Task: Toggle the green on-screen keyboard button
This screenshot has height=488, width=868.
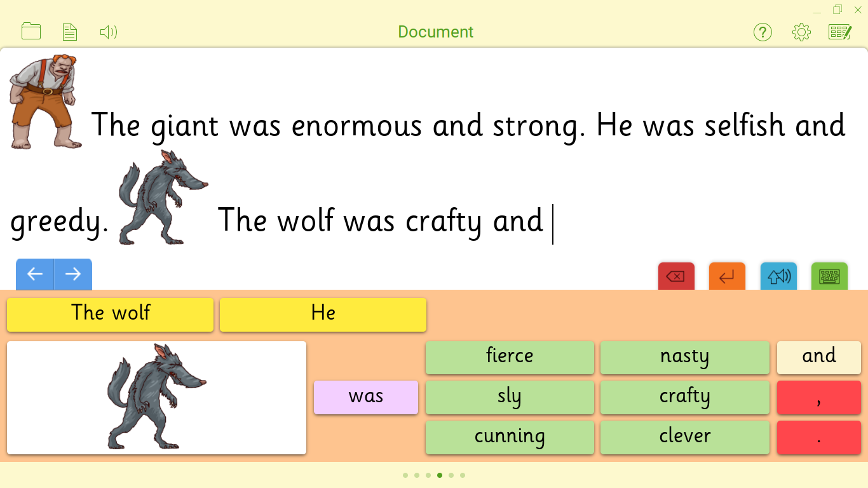Action: (x=829, y=276)
